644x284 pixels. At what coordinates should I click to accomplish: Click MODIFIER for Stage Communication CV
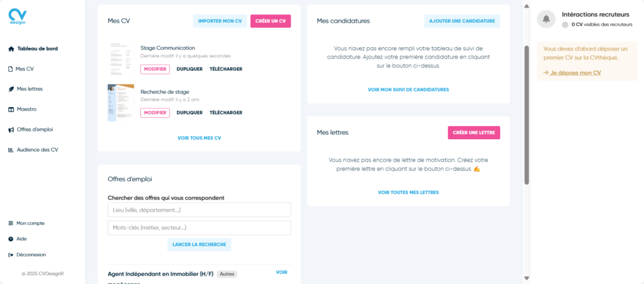[155, 69]
